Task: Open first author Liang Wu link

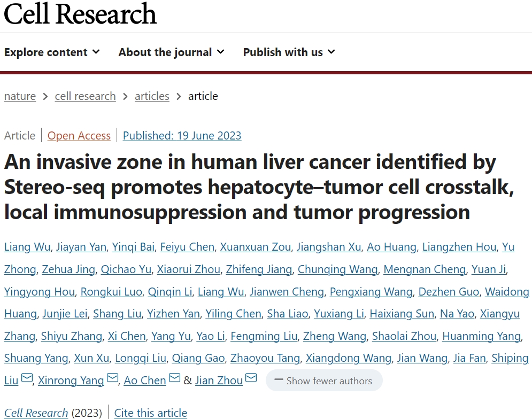Action: click(27, 247)
